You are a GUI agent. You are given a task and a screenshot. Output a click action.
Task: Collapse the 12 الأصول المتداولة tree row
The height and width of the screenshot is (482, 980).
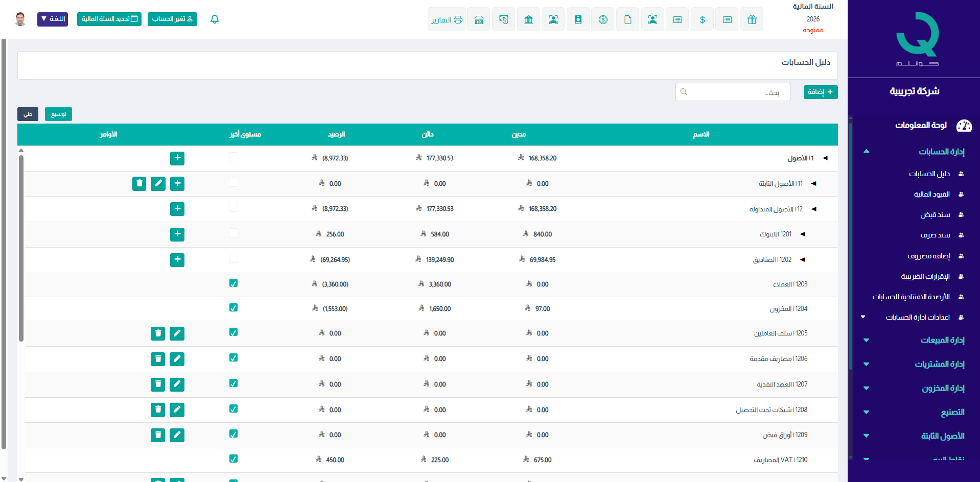click(814, 209)
